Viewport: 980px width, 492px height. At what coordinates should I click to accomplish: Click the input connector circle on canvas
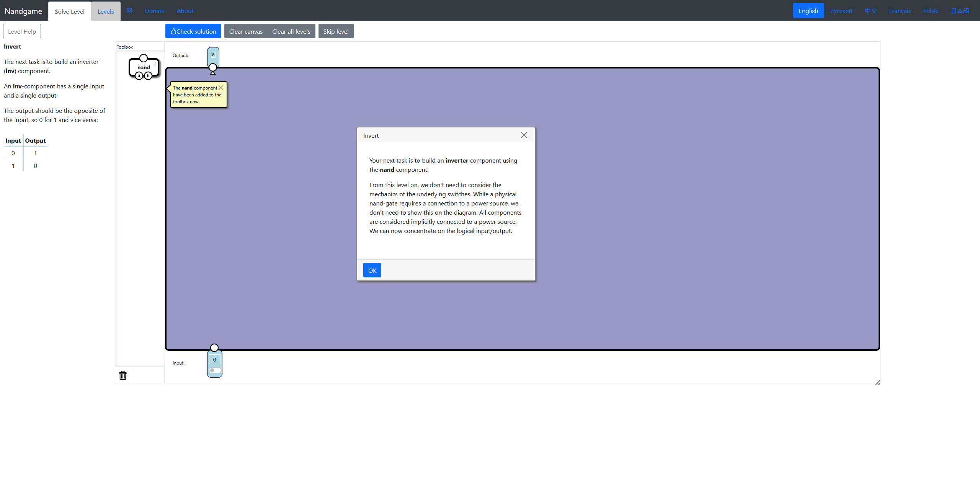(214, 347)
